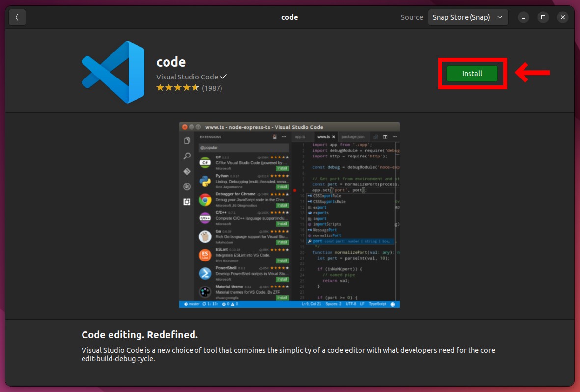Click the PowerShell extension icon
The height and width of the screenshot is (392, 580).
click(x=206, y=272)
